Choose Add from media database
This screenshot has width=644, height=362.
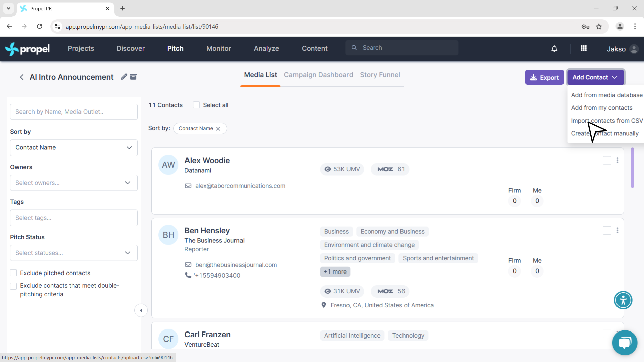point(606,95)
